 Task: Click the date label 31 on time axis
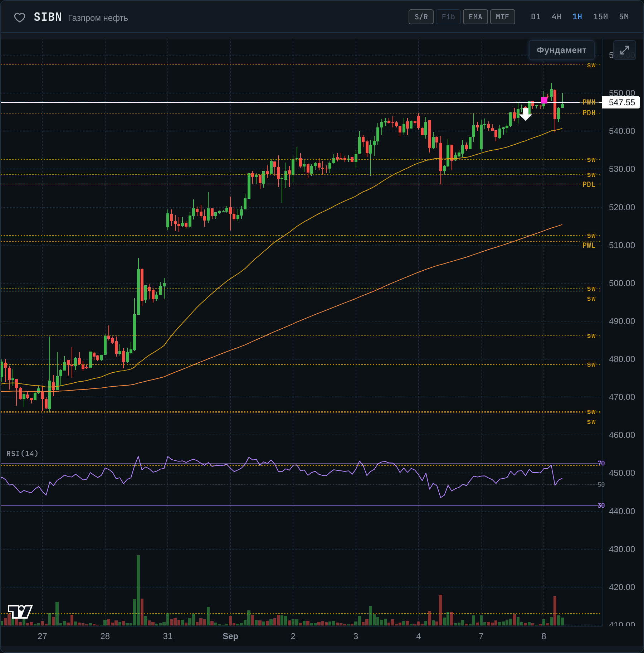(167, 636)
